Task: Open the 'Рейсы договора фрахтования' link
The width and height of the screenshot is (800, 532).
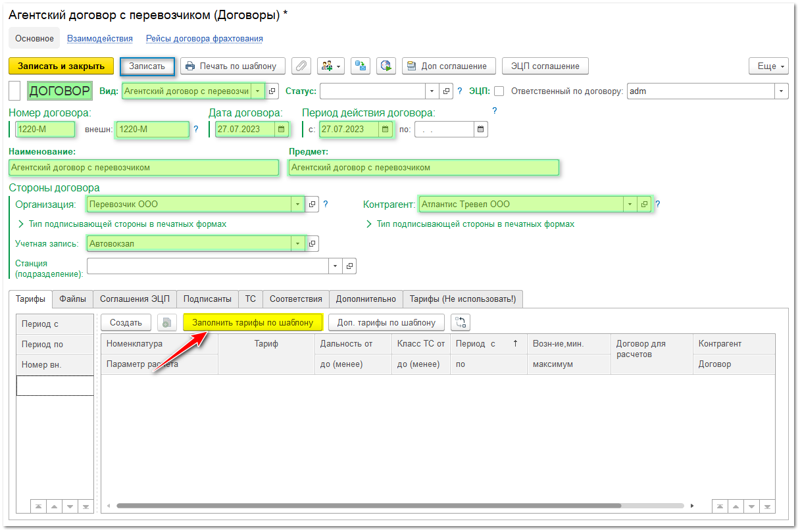Action: [204, 39]
